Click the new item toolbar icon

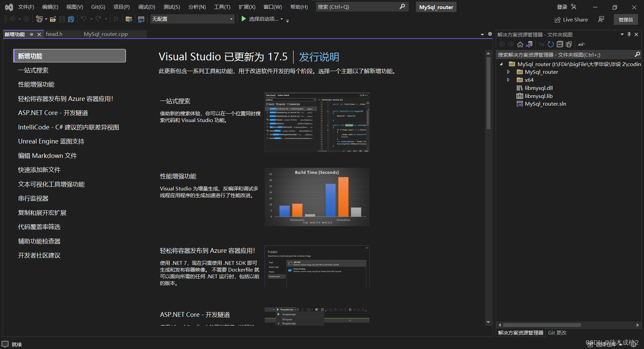click(39, 19)
